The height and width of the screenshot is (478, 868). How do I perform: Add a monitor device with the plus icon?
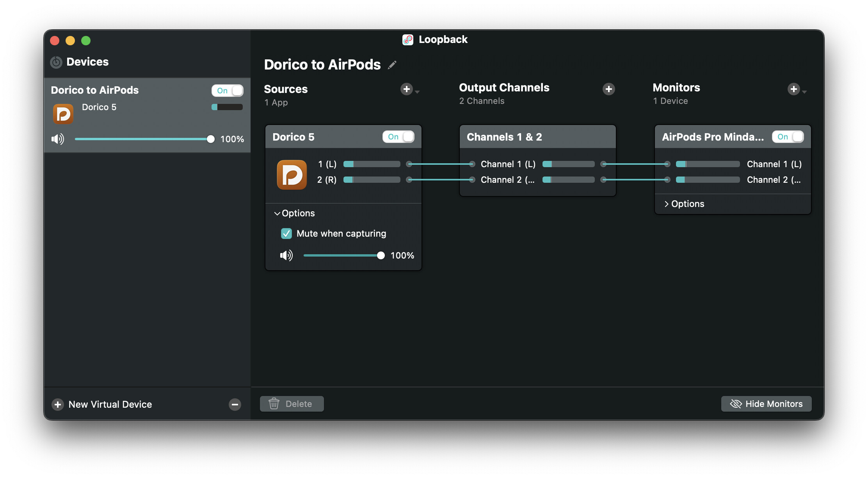click(x=793, y=89)
